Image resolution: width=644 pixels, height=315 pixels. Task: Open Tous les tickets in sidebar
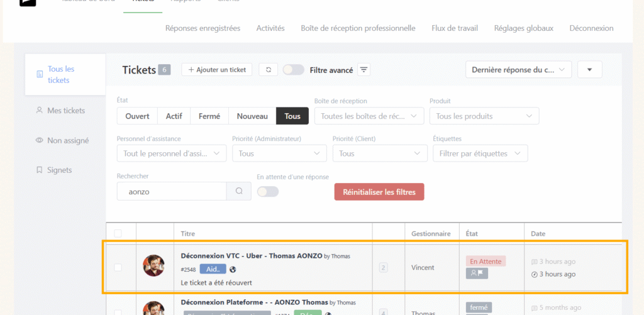click(x=61, y=74)
